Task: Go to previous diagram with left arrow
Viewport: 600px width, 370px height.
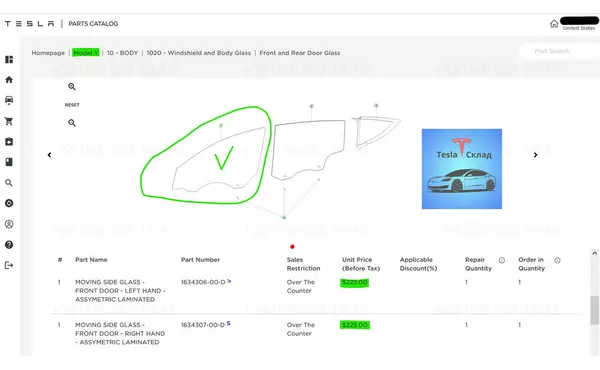Action: click(49, 155)
